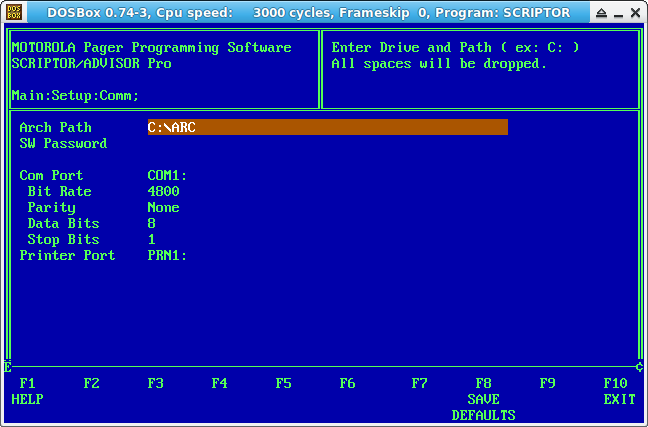Click the Data Bits label
The width and height of the screenshot is (648, 427).
(x=63, y=224)
